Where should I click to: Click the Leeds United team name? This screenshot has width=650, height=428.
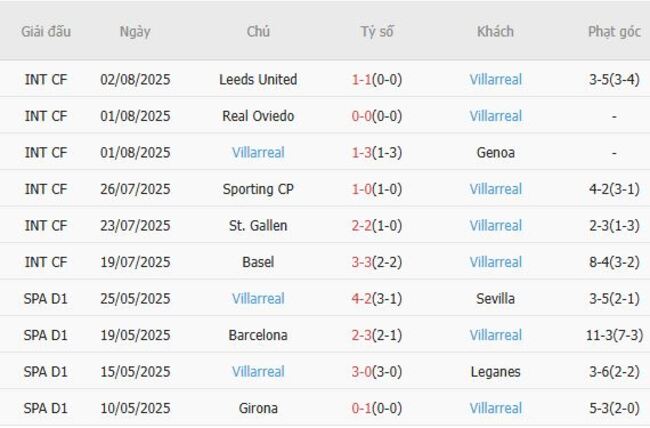258,80
